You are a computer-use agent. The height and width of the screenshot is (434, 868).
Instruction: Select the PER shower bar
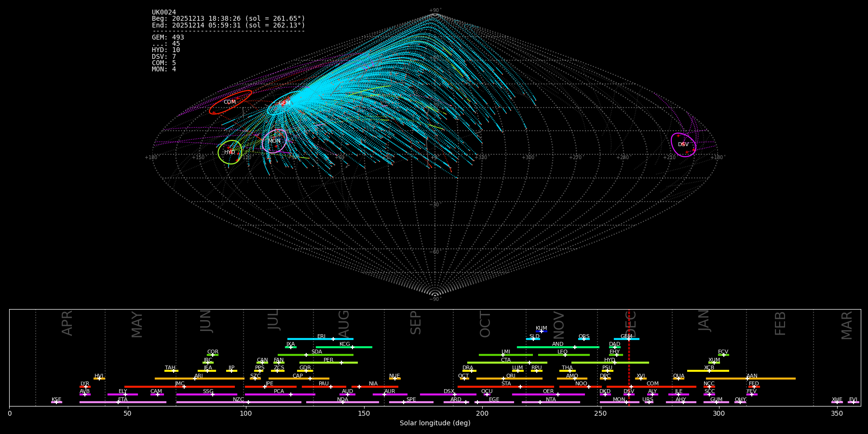328,363
